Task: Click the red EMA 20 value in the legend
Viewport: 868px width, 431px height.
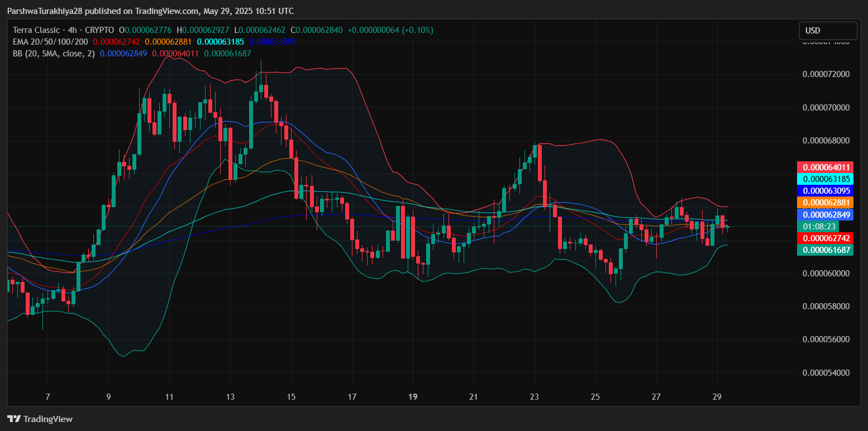Action: (116, 42)
